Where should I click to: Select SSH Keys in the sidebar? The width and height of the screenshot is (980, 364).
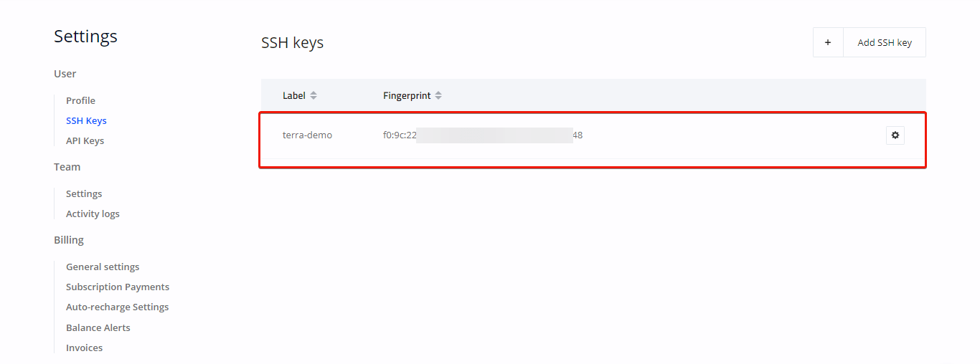point(86,120)
